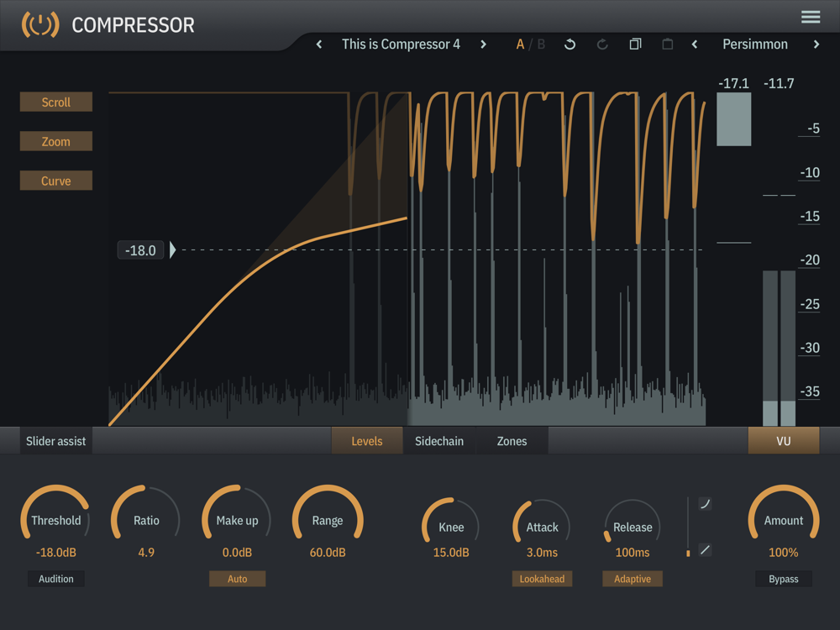Click the release shape vertical slider
840x630 pixels.
coord(689,527)
